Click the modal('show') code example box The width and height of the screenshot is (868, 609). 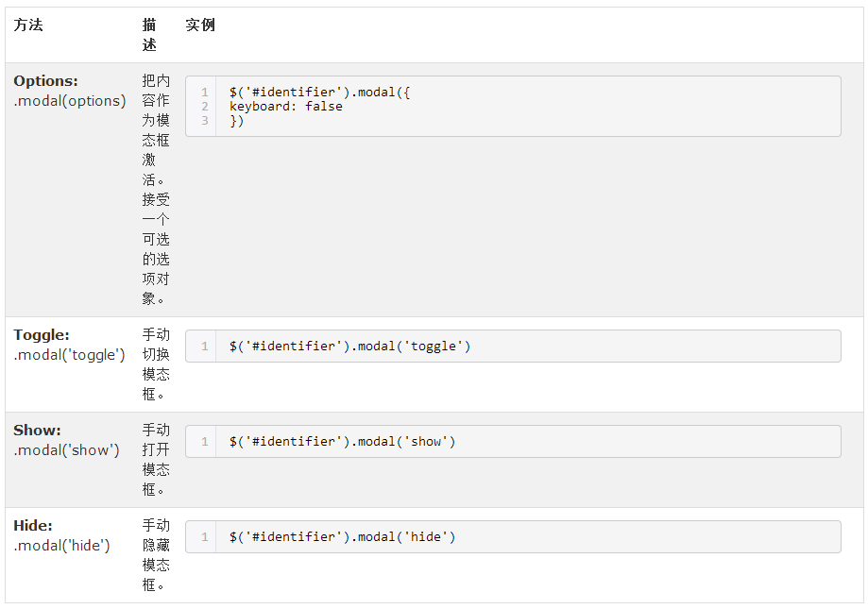coord(513,441)
